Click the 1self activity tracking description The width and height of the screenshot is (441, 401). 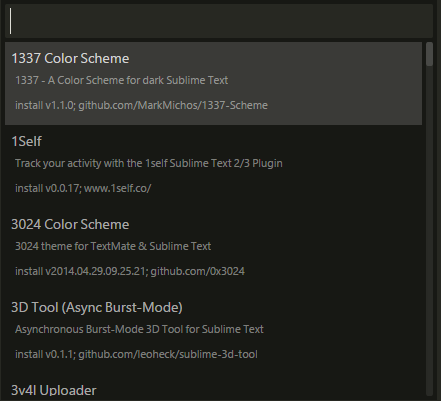(x=149, y=163)
